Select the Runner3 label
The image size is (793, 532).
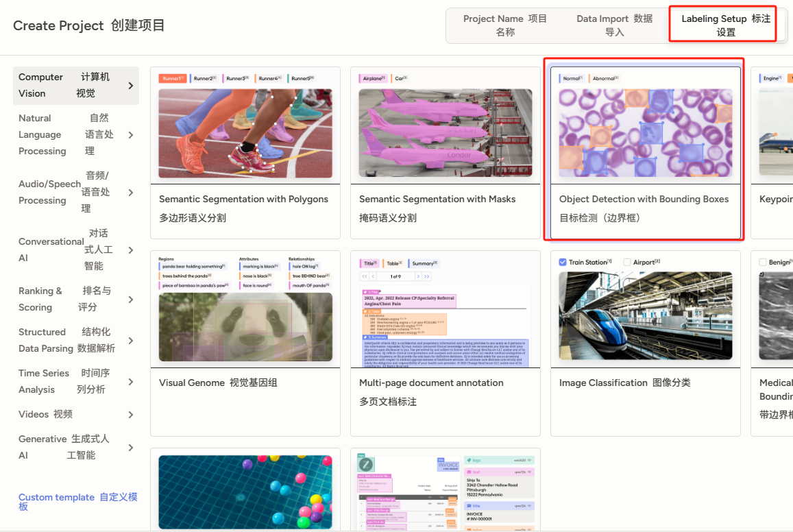pos(237,78)
